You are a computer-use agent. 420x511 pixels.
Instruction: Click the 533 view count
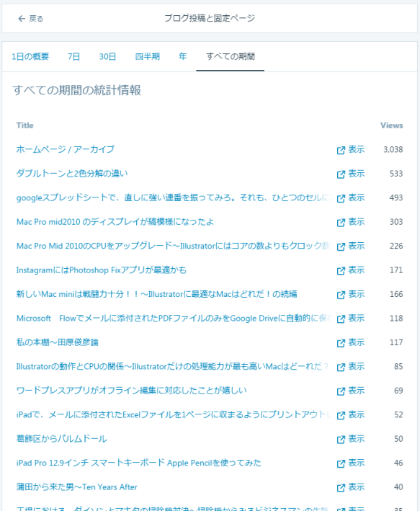396,174
